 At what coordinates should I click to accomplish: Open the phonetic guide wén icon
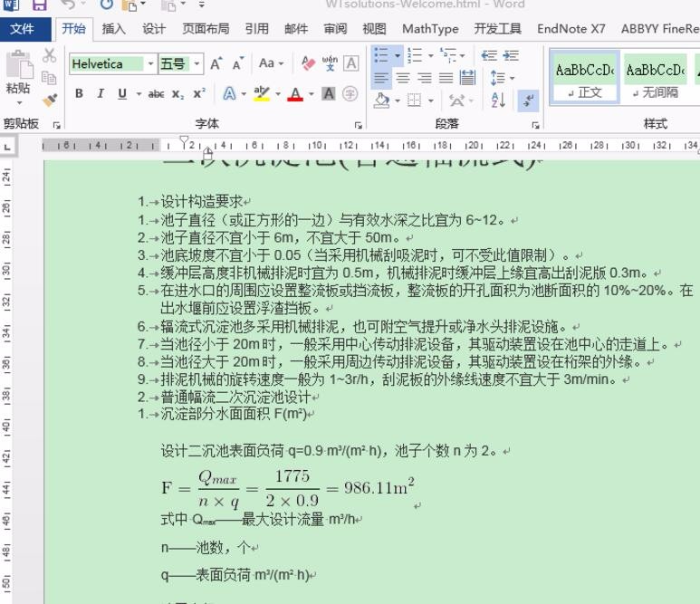pyautogui.click(x=330, y=63)
